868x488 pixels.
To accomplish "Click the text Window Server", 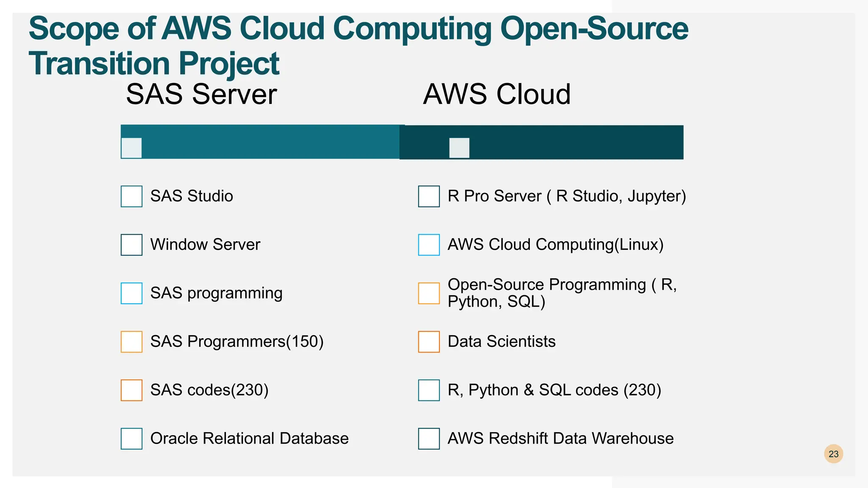I will tap(205, 244).
